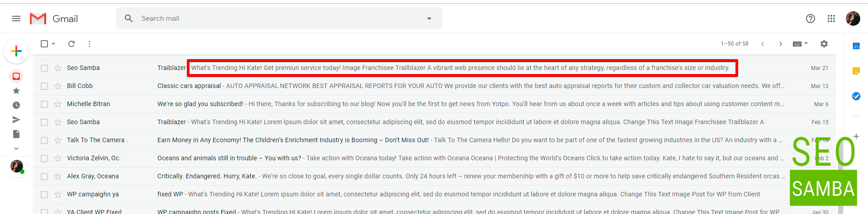This screenshot has width=868, height=214.
Task: Click the Compose plus button
Action: click(x=16, y=51)
